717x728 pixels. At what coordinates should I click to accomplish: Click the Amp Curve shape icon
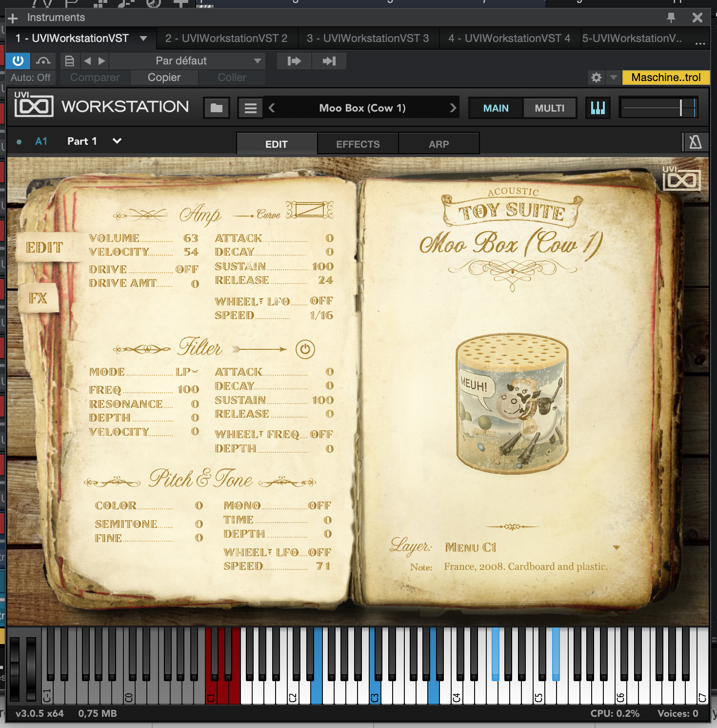coord(310,210)
